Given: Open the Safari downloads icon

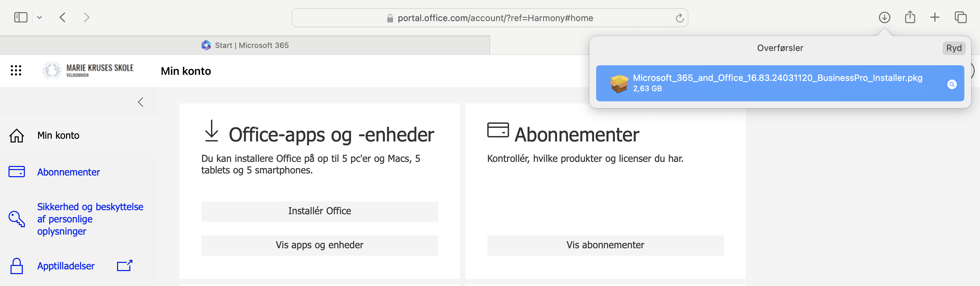Looking at the screenshot, I should click(884, 17).
